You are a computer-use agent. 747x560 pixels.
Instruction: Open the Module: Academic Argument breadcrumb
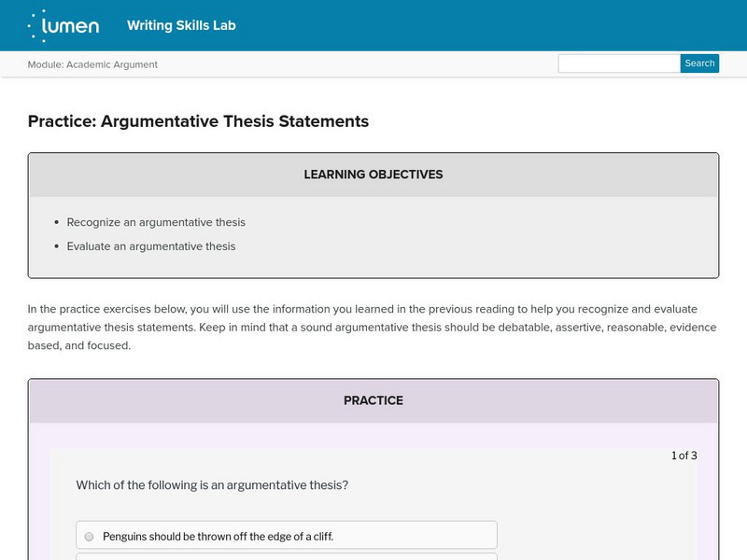click(92, 64)
